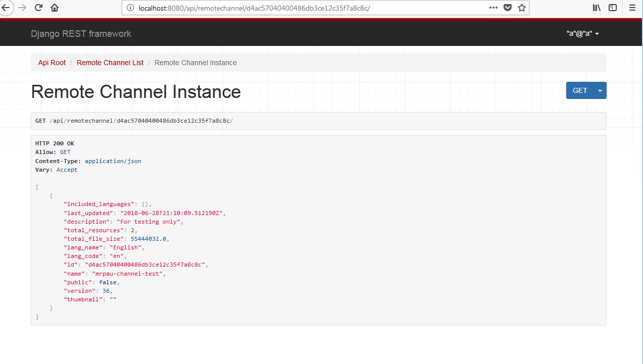Click the GET link in Allow header
The width and height of the screenshot is (643, 364).
65,152
